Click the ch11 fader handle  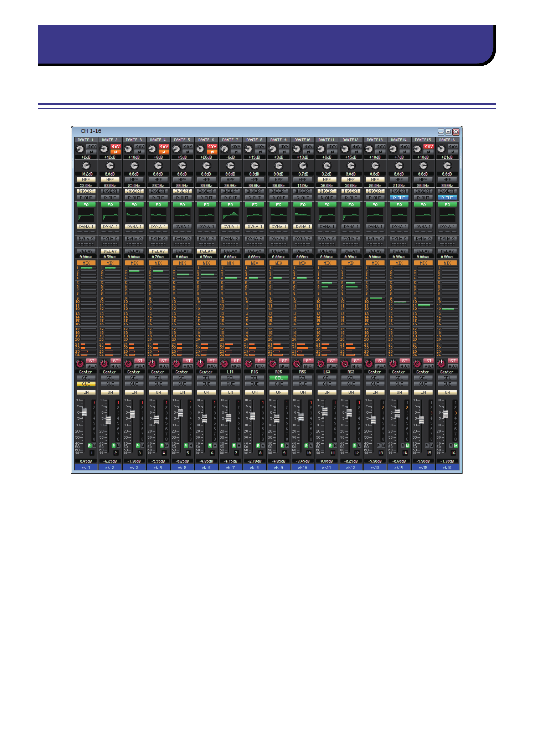[x=325, y=412]
